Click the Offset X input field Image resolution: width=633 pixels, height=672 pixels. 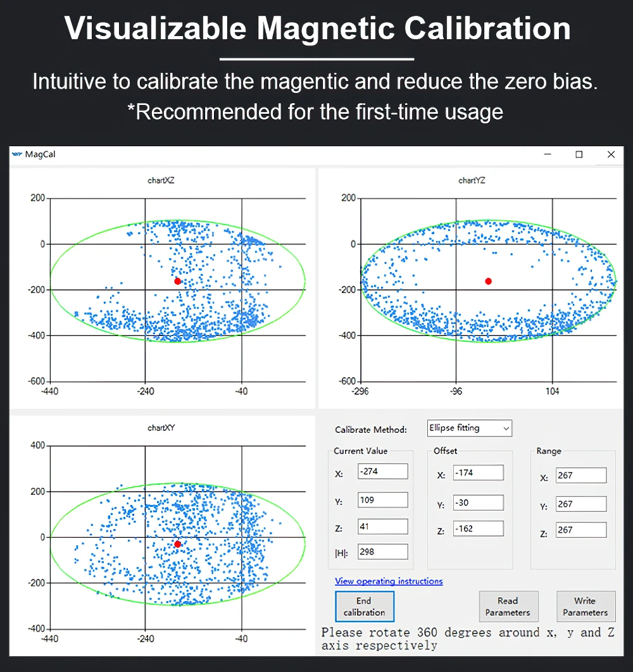tap(478, 473)
